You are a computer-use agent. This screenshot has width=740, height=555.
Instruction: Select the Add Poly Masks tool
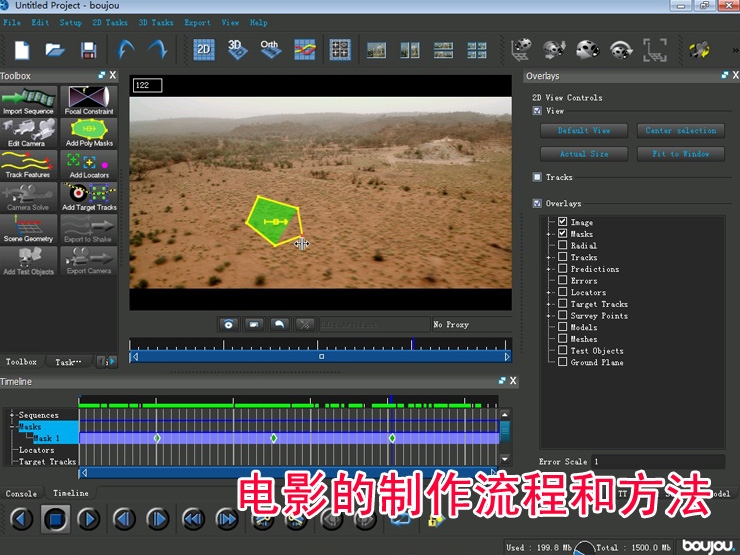point(89,133)
